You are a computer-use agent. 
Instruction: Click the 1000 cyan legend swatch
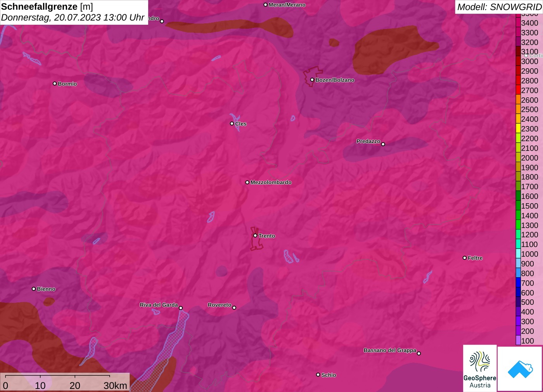coord(518,254)
